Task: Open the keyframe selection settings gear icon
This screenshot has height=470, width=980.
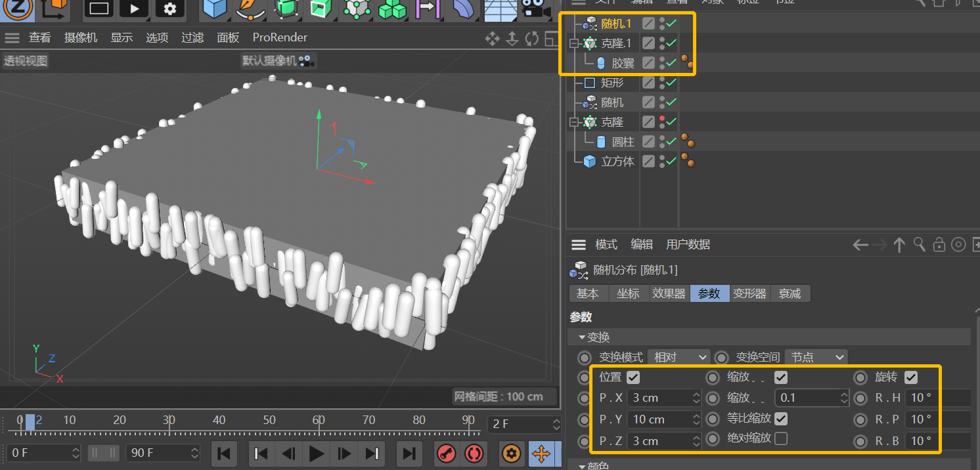Action: [512, 454]
